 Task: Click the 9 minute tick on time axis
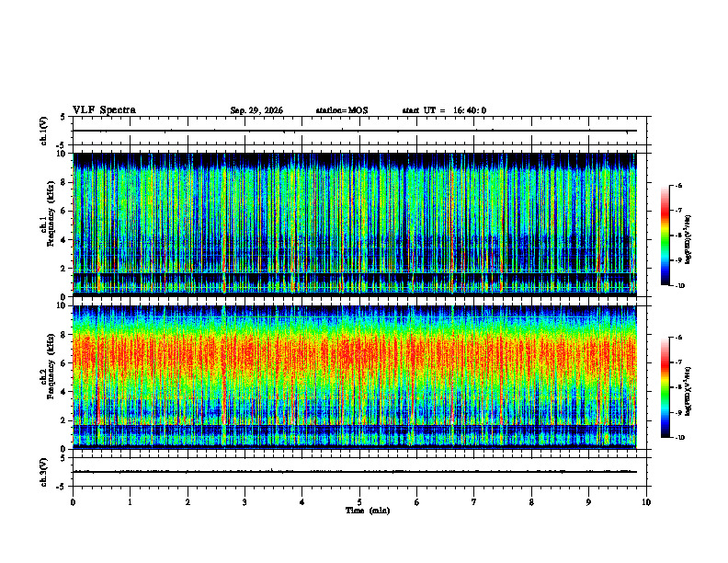click(588, 502)
